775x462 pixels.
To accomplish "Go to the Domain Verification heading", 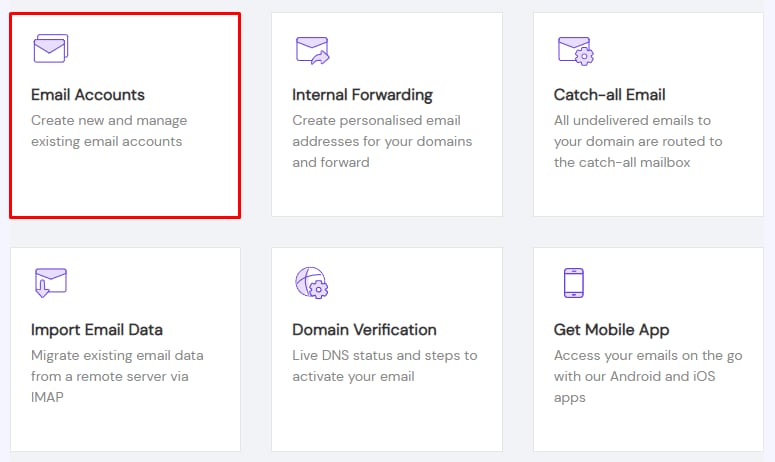I will tap(364, 329).
